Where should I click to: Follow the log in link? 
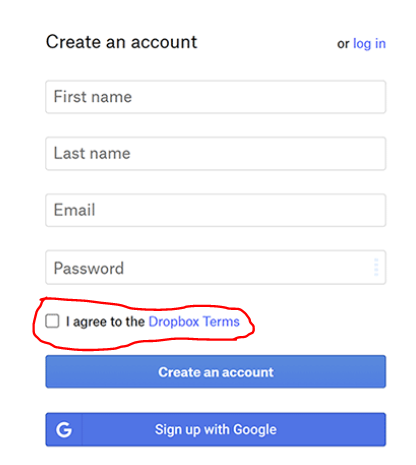[369, 44]
